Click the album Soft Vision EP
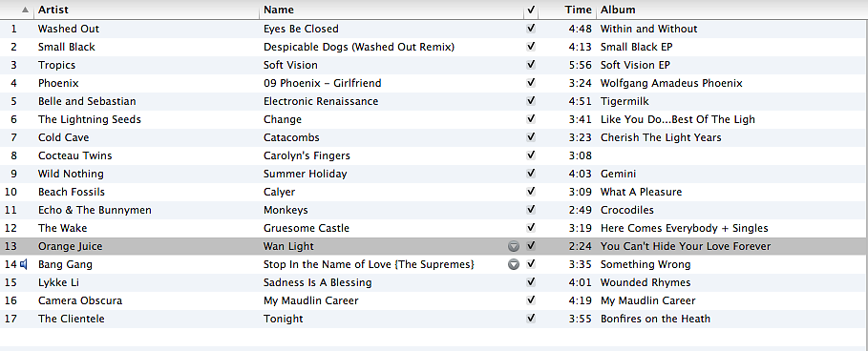868x351 pixels. (636, 65)
